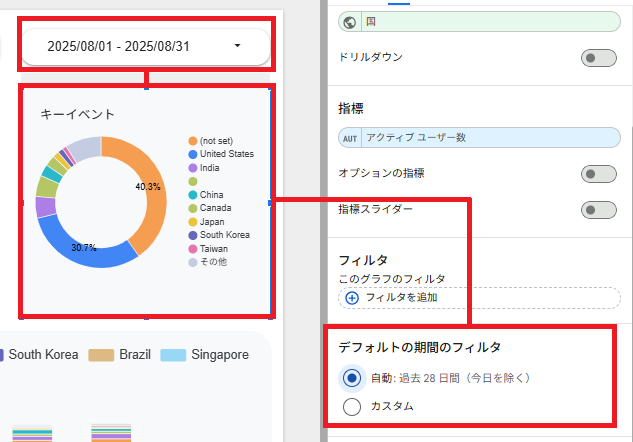The width and height of the screenshot is (633, 442).
Task: Click the yellow Japan legend dot
Action: (x=193, y=222)
